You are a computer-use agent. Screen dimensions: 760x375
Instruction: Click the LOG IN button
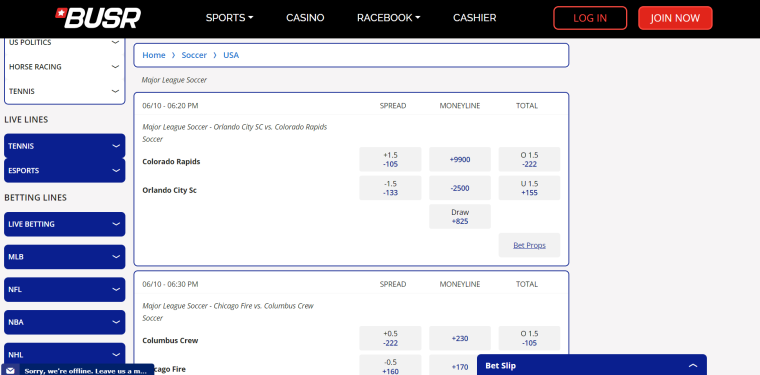coord(590,18)
